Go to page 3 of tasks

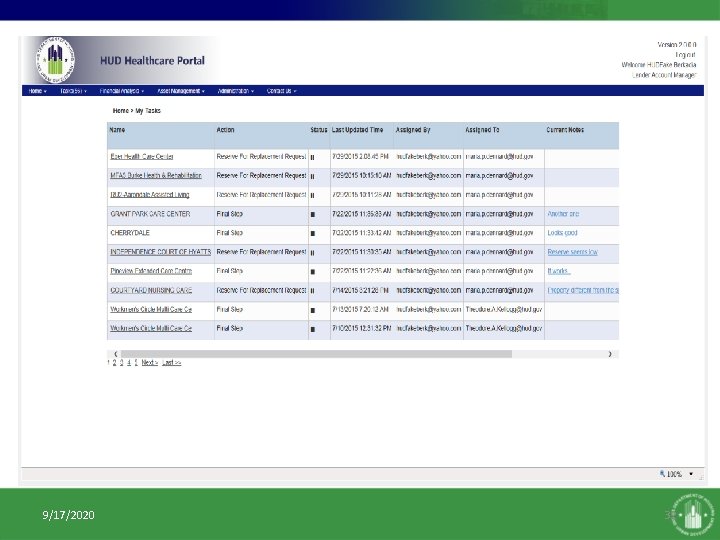(x=122, y=363)
